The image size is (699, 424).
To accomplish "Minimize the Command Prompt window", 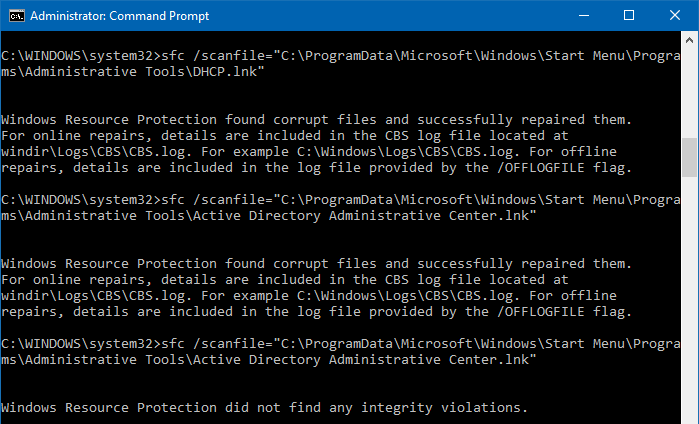I will pyautogui.click(x=584, y=16).
